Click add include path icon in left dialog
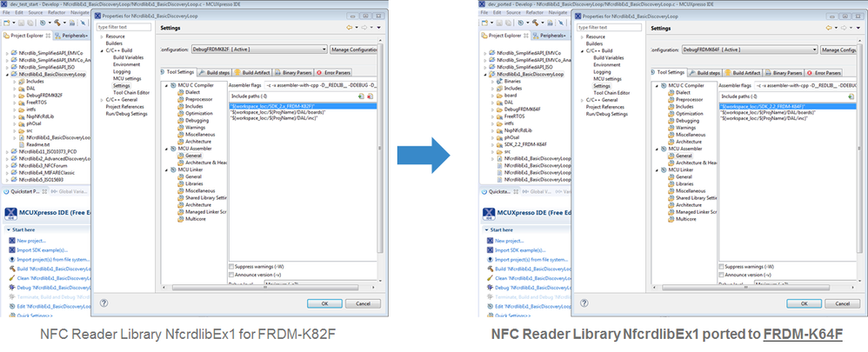 tap(361, 96)
